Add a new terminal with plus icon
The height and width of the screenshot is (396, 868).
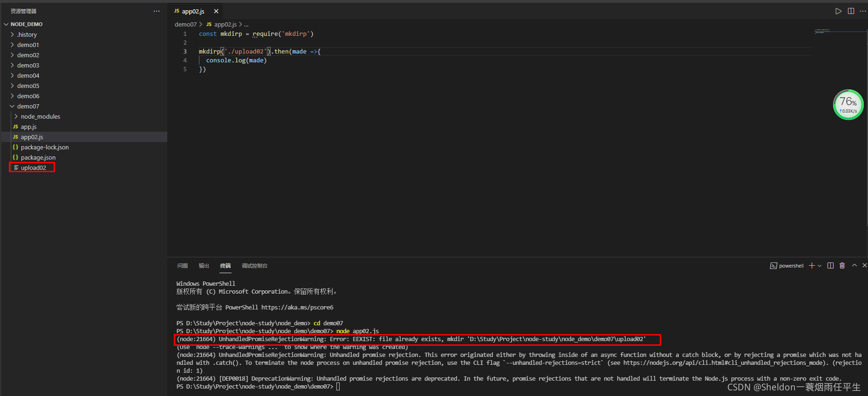pyautogui.click(x=812, y=265)
